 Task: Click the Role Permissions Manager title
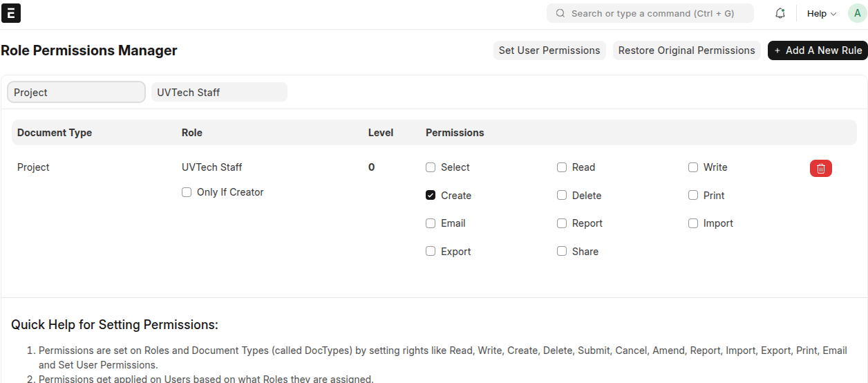(89, 50)
